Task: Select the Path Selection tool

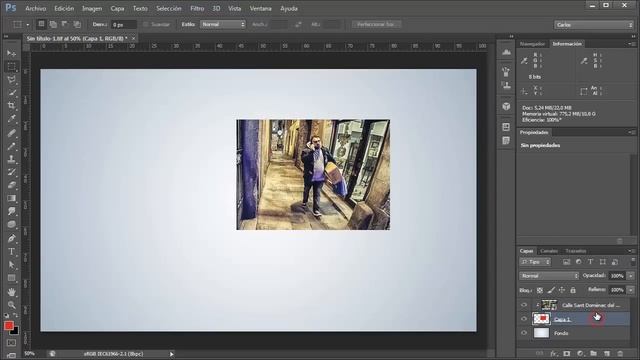Action: (11, 265)
